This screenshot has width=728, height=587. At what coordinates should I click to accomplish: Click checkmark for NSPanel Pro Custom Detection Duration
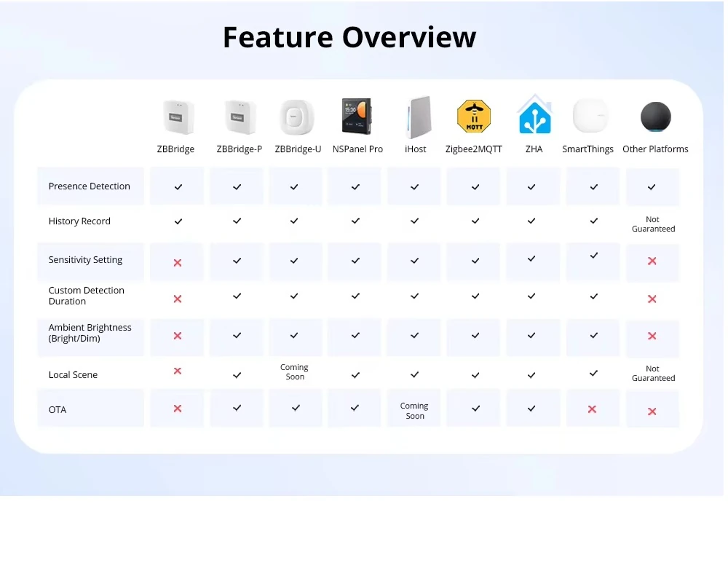pyautogui.click(x=356, y=296)
